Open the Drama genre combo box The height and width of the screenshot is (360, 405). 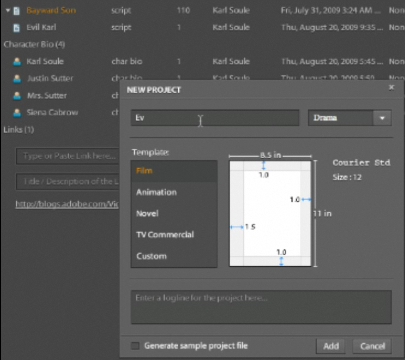(x=350, y=118)
